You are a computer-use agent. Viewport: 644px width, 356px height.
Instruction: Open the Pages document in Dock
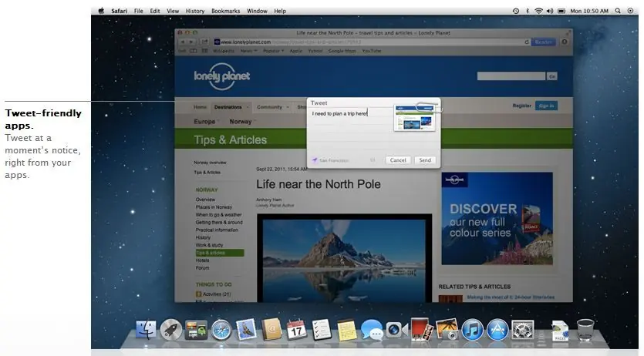(560, 331)
